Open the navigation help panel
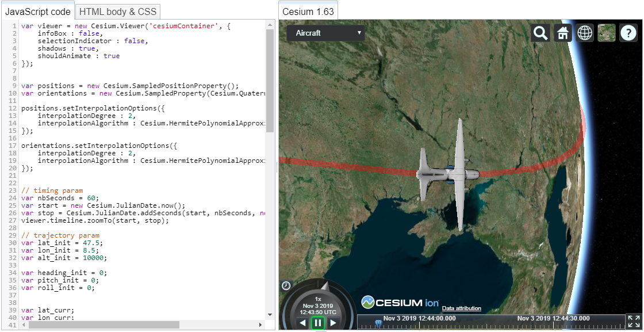 628,33
